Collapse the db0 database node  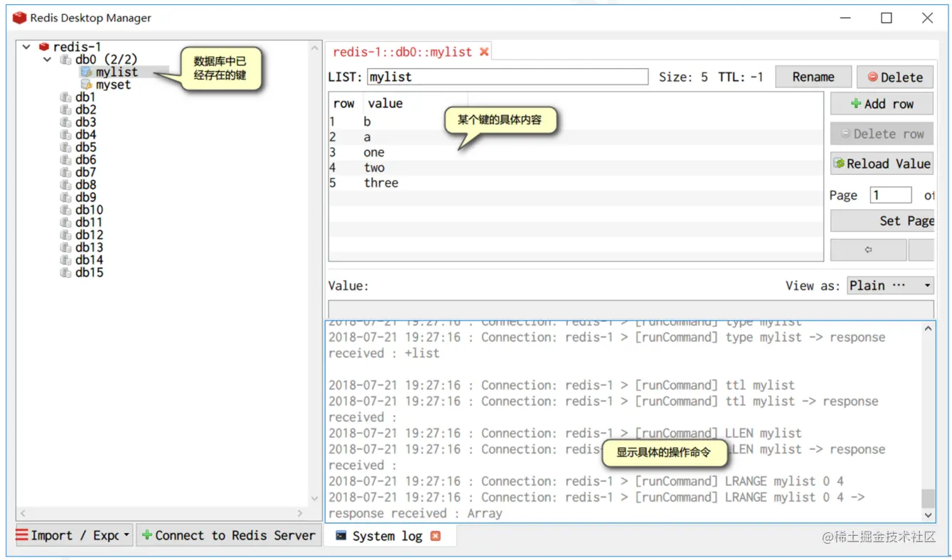tap(48, 60)
